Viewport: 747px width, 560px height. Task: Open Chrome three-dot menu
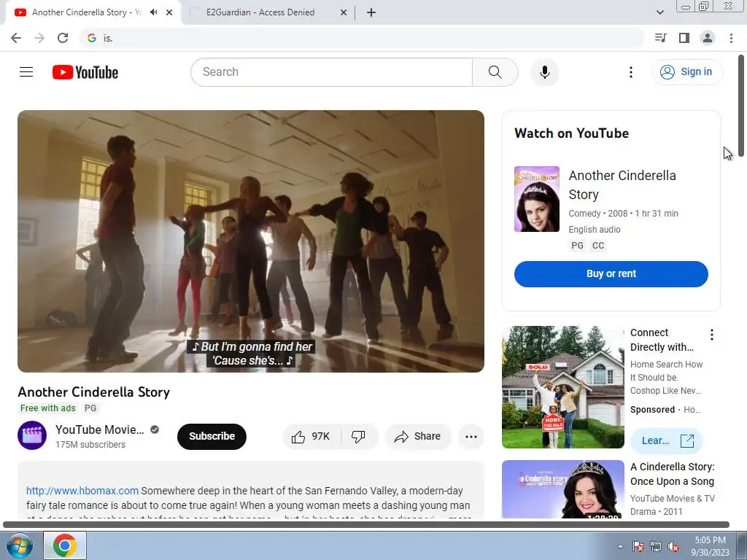[731, 38]
